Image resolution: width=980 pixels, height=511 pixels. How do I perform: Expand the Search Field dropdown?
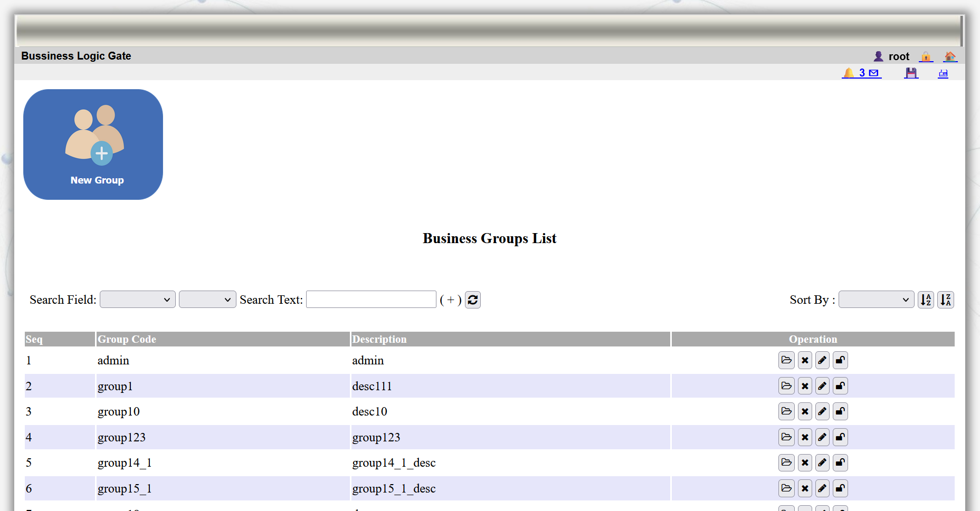coord(137,300)
